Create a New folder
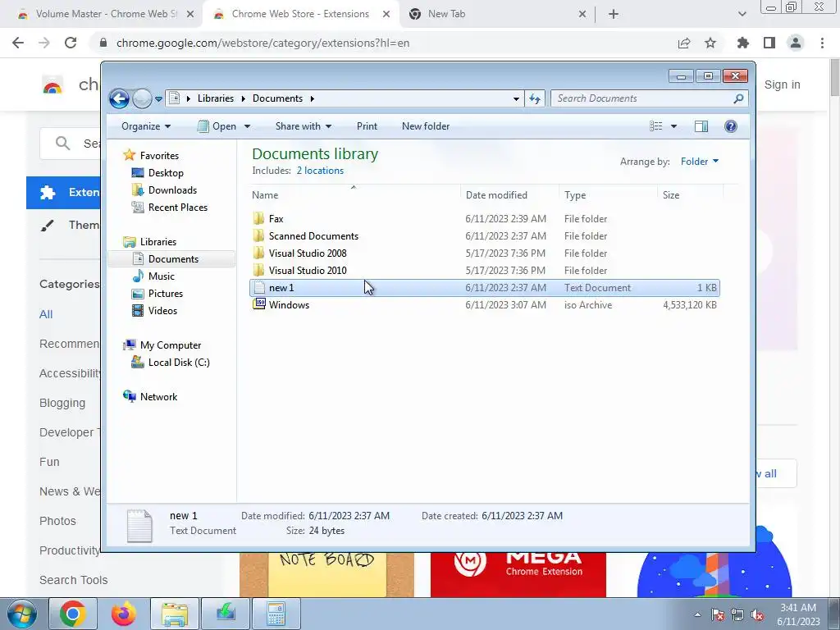This screenshot has height=630, width=840. [426, 126]
